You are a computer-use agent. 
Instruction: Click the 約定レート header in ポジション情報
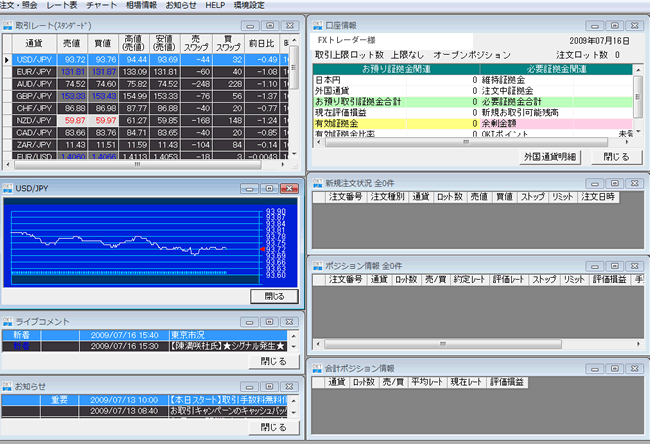pyautogui.click(x=469, y=280)
